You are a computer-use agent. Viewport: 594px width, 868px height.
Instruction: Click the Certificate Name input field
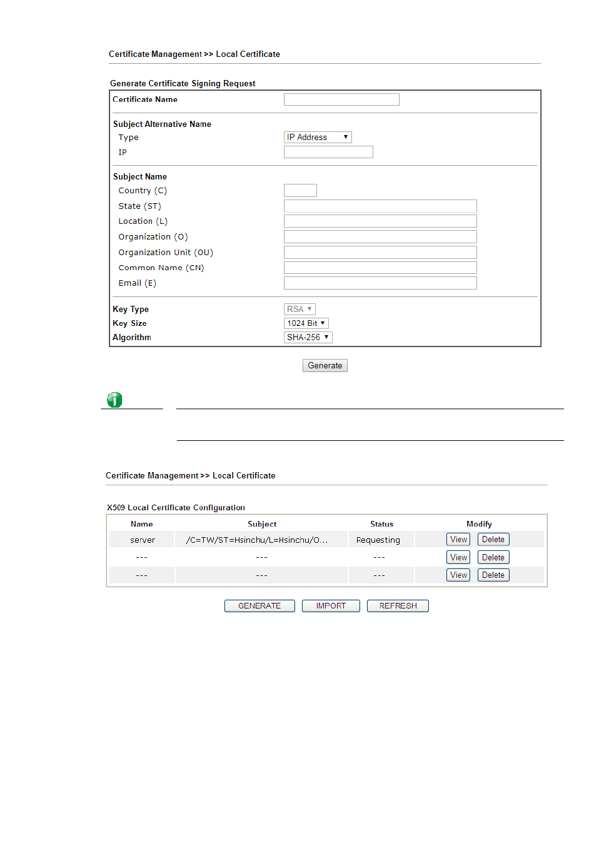341,99
